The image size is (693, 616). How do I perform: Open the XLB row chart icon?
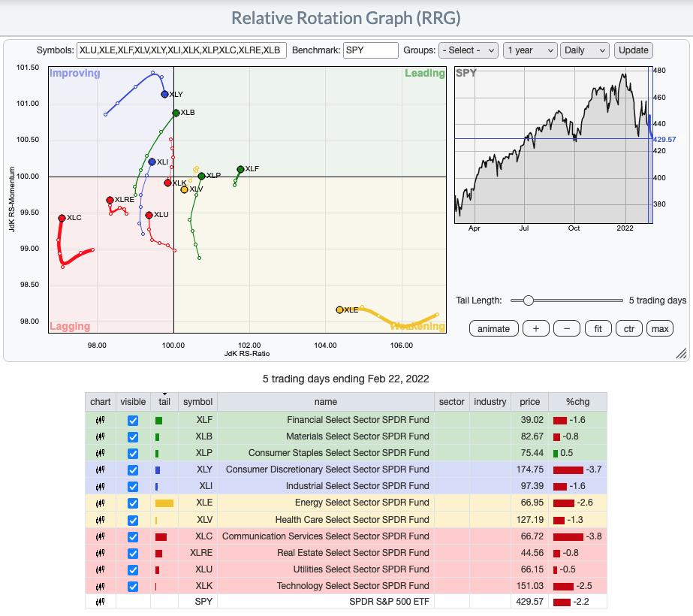click(101, 437)
